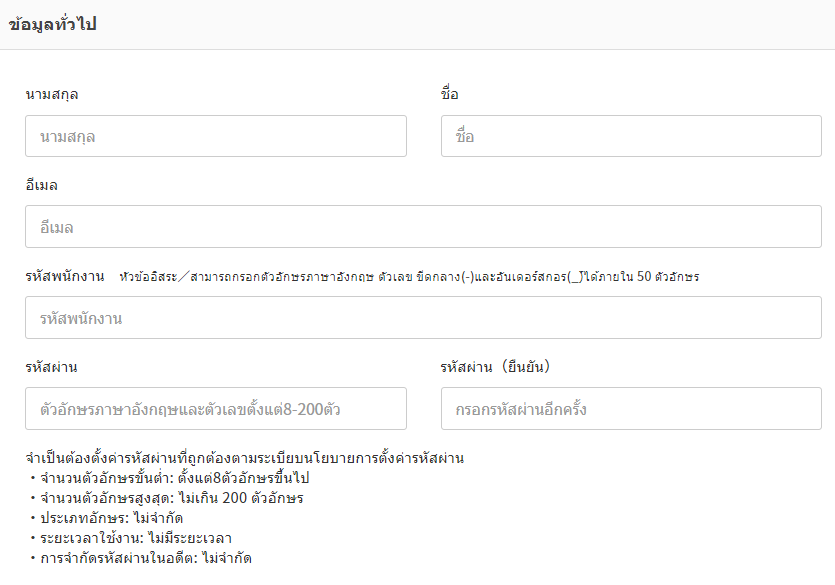Click the employee ID hint mentioning 50 ตัวอักษร
The height and width of the screenshot is (585, 835).
click(x=409, y=277)
